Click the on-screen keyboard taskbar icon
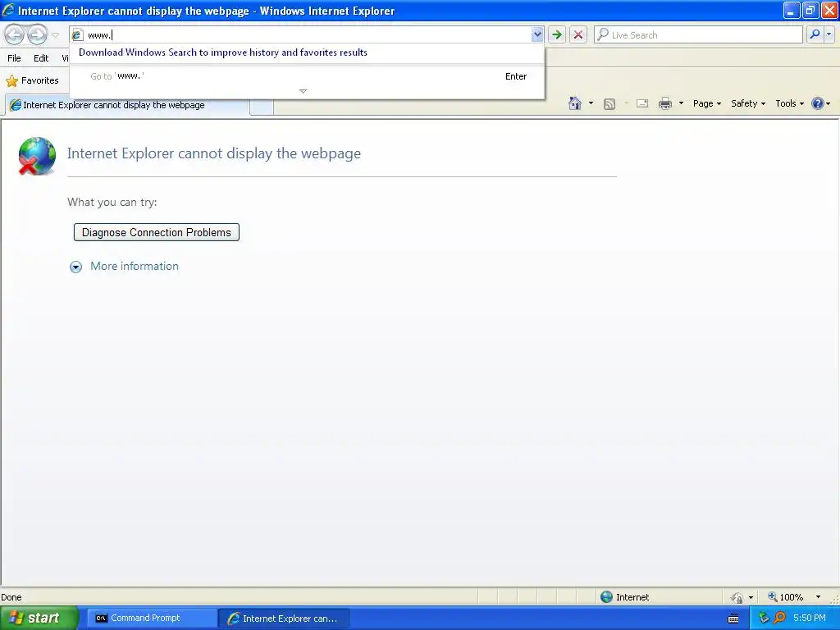The width and height of the screenshot is (840, 630). coord(733,619)
